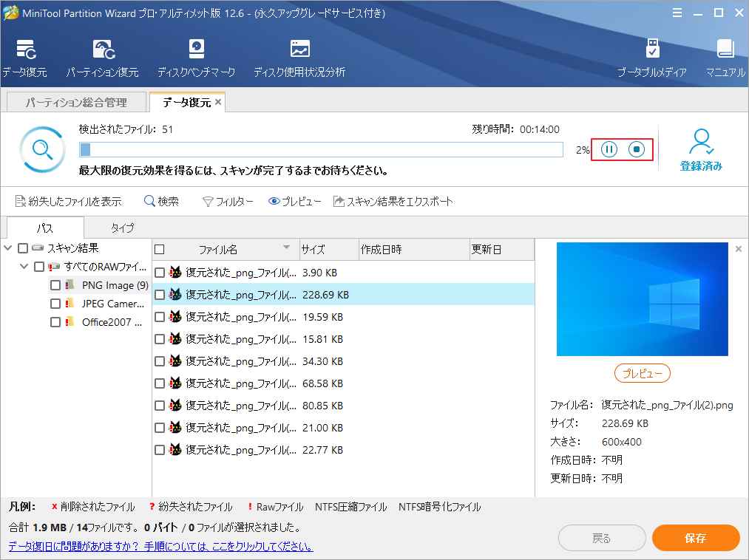749x560 pixels.
Task: Click the file icon of the 68.58 KB row
Action: (x=175, y=383)
